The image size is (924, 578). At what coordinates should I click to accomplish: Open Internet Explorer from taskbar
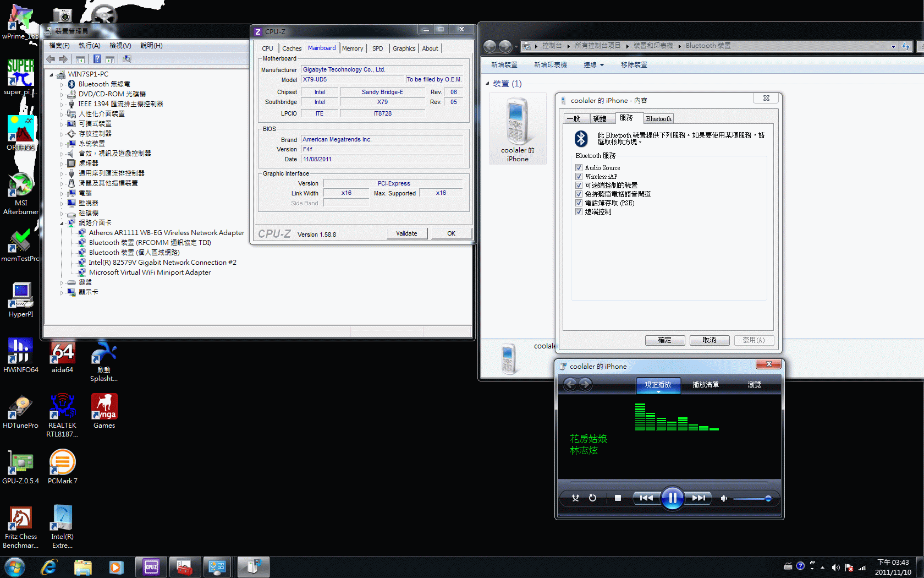coord(49,567)
